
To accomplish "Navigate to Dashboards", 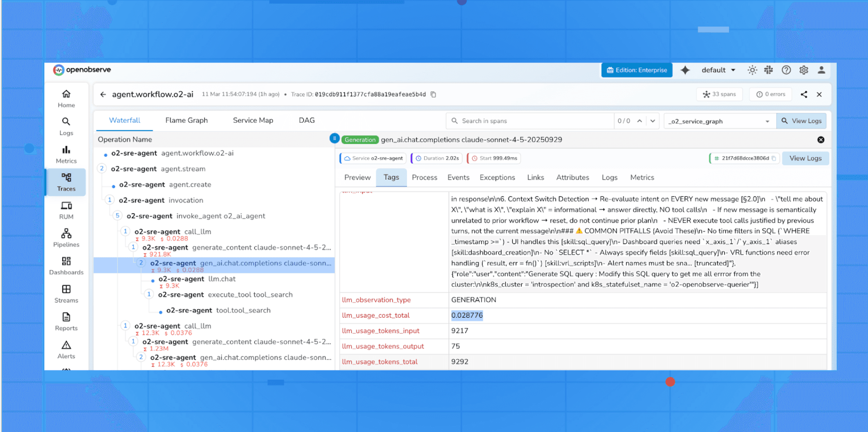I will pyautogui.click(x=66, y=266).
